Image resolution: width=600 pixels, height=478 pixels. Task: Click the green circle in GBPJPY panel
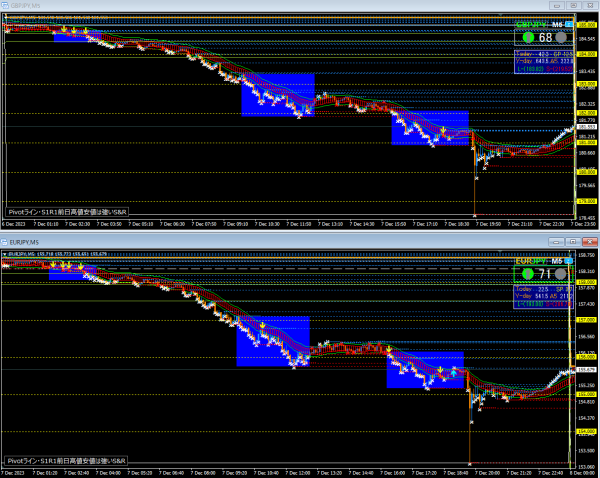click(x=527, y=37)
